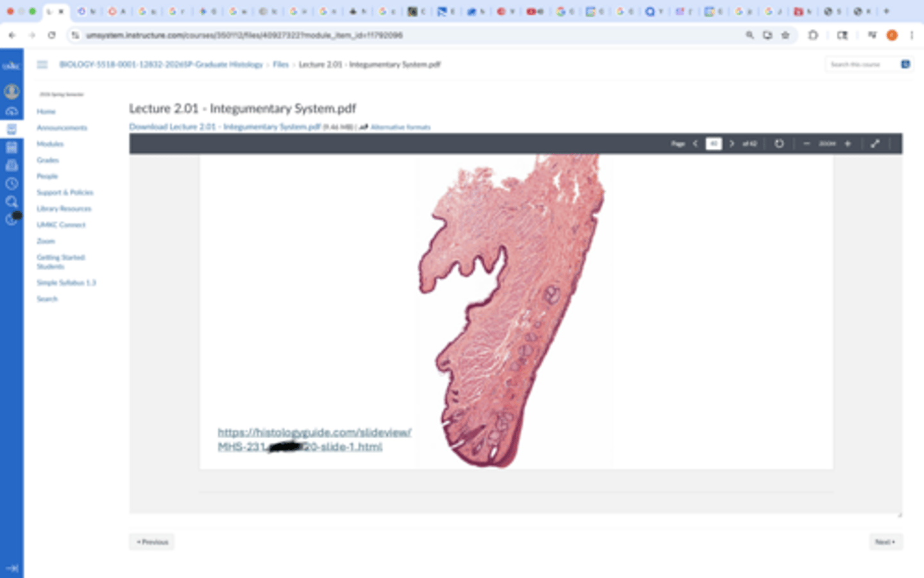This screenshot has width=924, height=578.
Task: Click the course search submit icon
Action: click(905, 64)
